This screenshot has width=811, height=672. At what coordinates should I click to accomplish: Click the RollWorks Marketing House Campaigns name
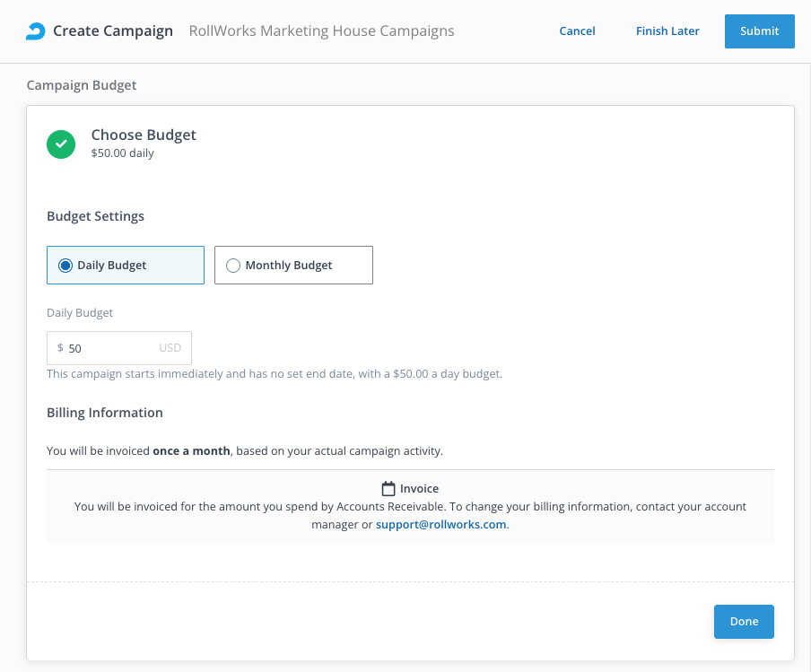click(321, 31)
